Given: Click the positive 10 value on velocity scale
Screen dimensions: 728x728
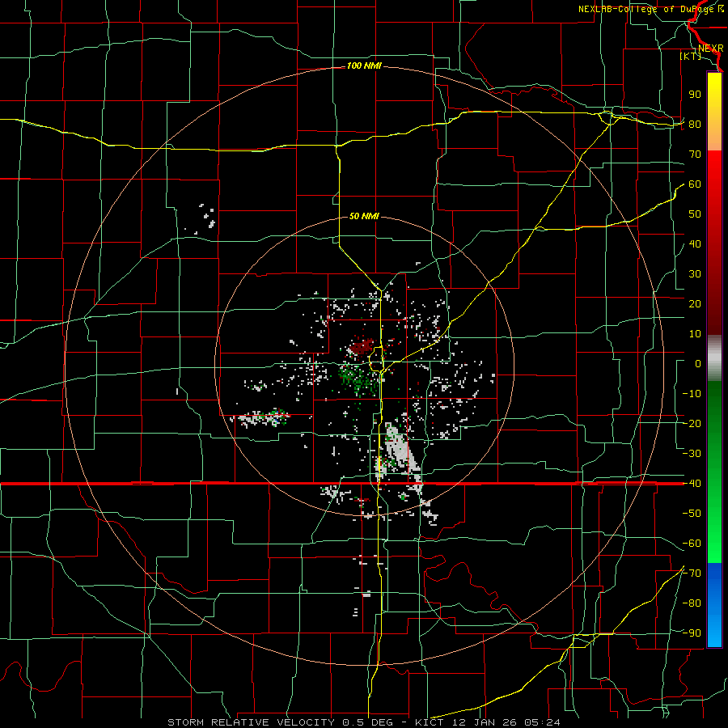Looking at the screenshot, I should (695, 334).
